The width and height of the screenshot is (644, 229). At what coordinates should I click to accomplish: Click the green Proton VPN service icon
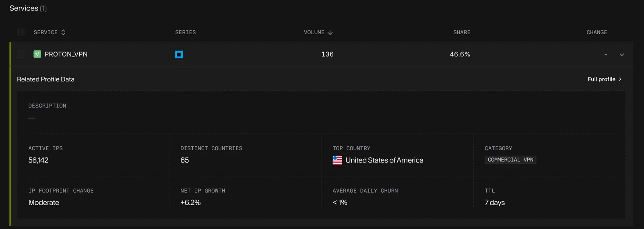pyautogui.click(x=37, y=54)
